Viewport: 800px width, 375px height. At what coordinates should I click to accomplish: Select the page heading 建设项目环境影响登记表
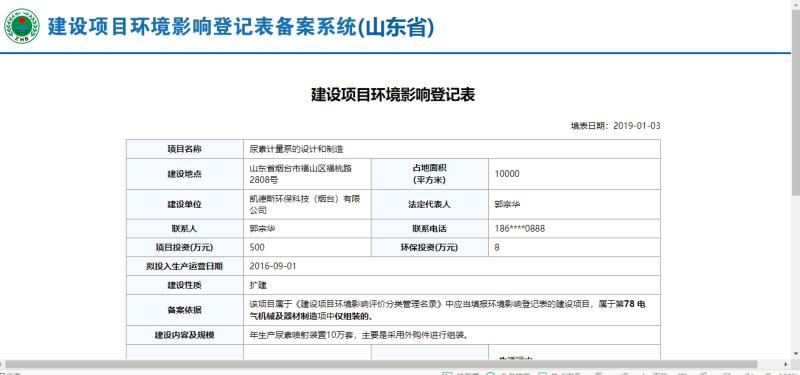tap(393, 95)
